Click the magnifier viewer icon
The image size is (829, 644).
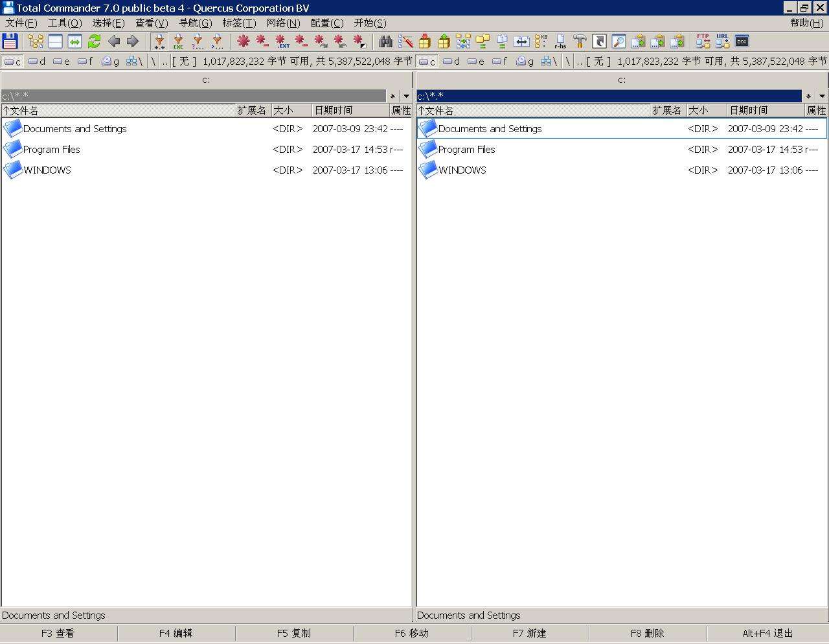coord(619,41)
